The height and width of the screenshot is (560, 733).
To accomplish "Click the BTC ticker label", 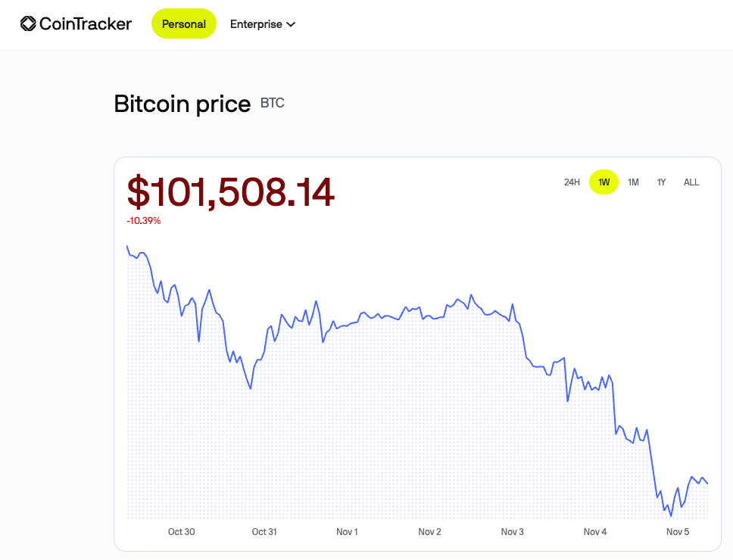I will pyautogui.click(x=273, y=102).
